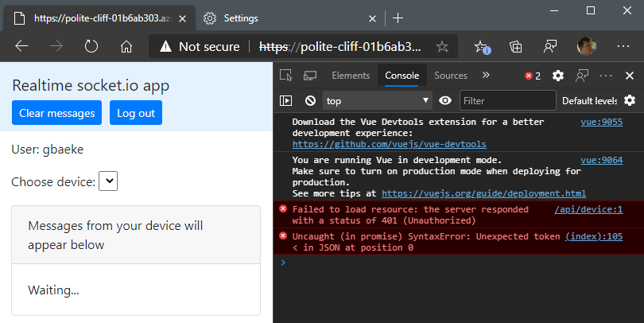The image size is (644, 323).
Task: Open the DevTools customize ellipsis menu
Action: (x=606, y=76)
